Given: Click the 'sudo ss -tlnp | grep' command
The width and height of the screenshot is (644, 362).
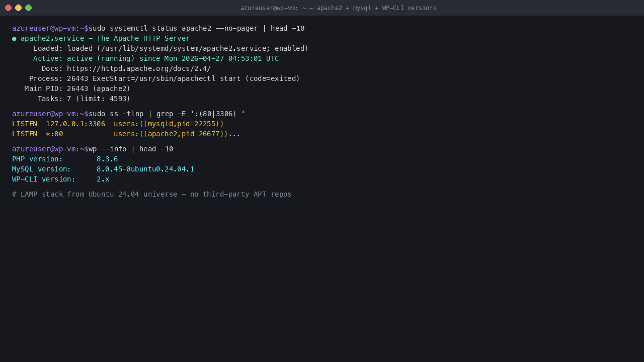Looking at the screenshot, I should (167, 114).
